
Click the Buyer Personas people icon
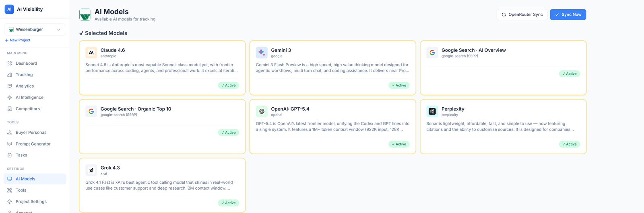10,133
